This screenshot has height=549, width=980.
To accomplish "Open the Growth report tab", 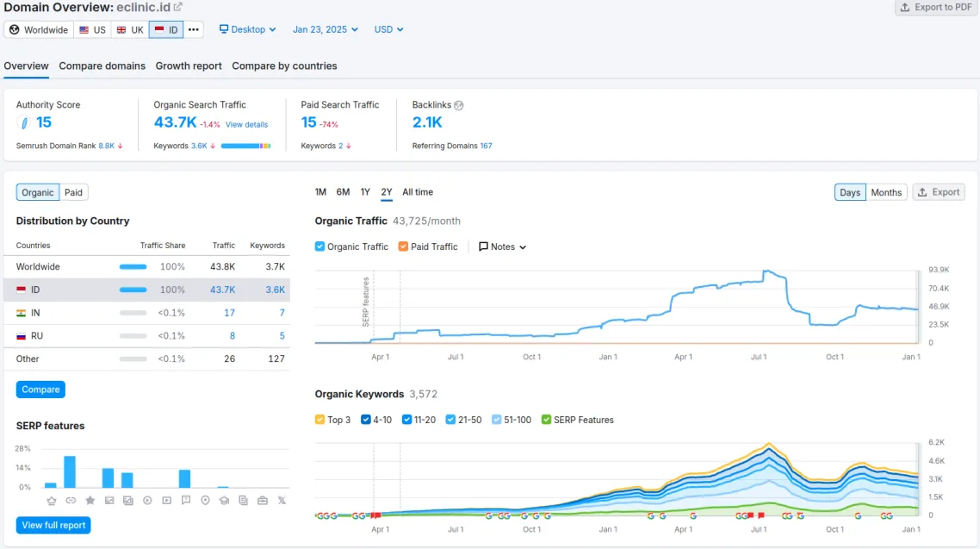I will [189, 66].
